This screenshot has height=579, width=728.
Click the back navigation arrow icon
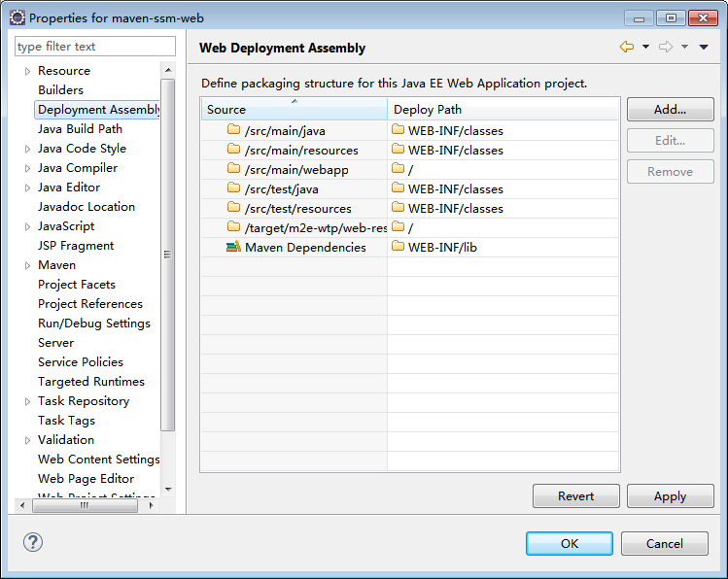(627, 47)
